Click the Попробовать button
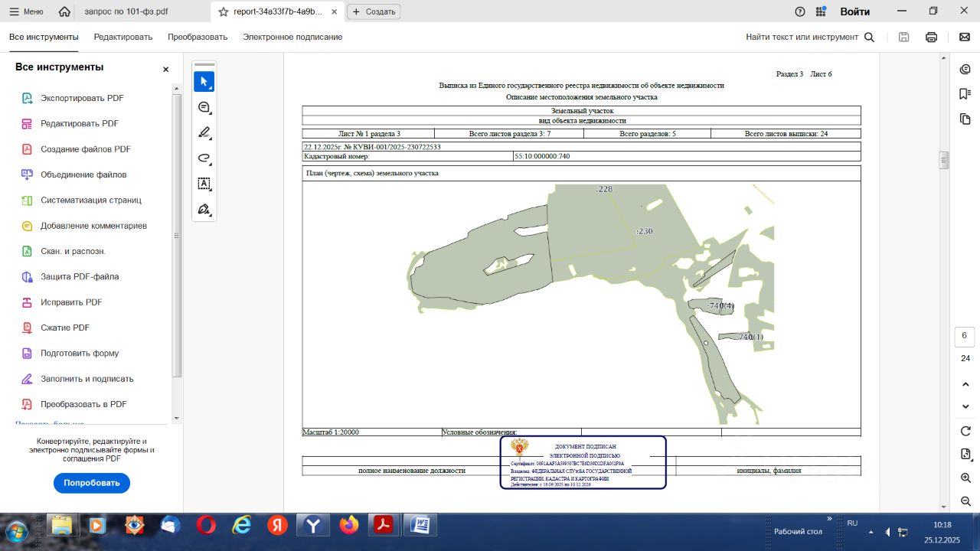 92,483
